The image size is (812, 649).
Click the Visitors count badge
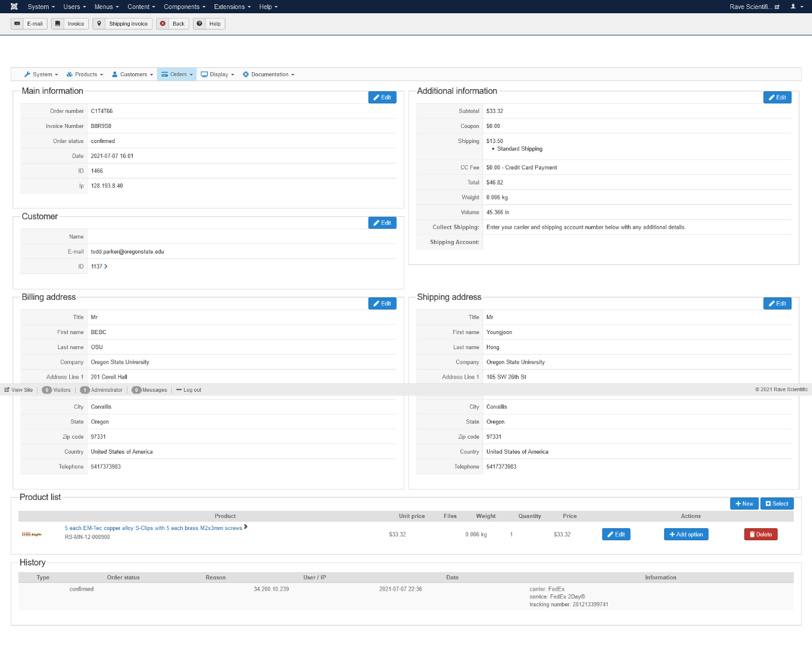(47, 390)
